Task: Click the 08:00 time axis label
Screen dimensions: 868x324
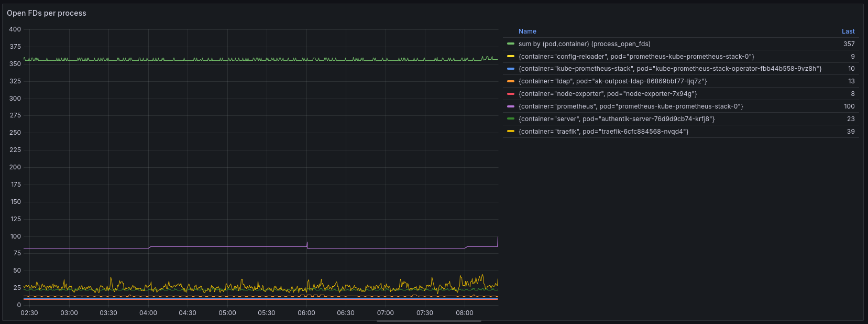Action: point(465,313)
